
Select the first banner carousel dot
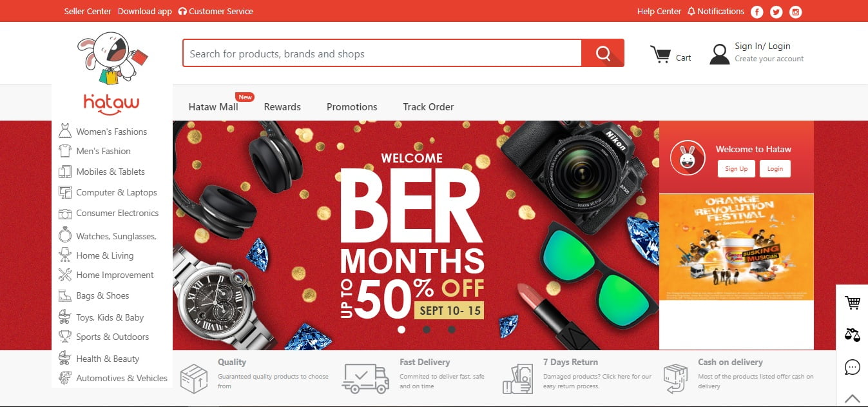tap(401, 330)
